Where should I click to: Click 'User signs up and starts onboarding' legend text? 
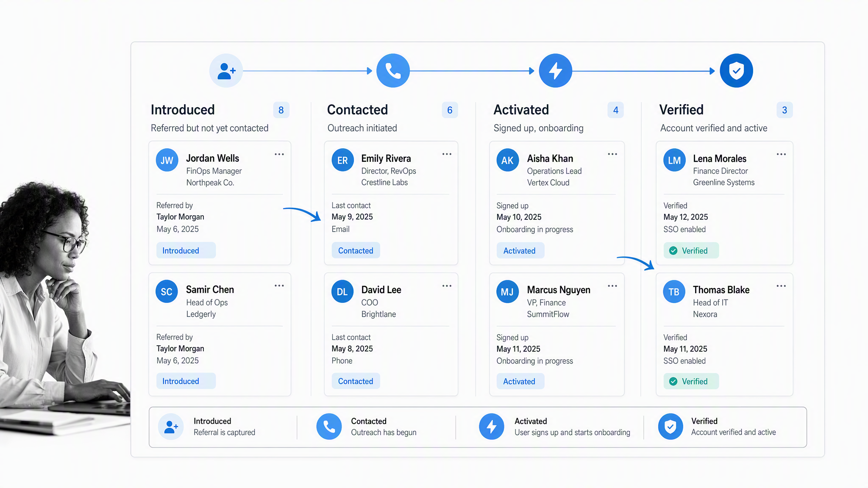[x=572, y=432]
